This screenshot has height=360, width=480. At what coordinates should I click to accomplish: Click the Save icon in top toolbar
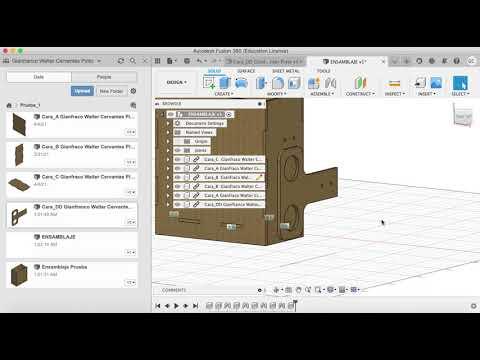click(187, 61)
